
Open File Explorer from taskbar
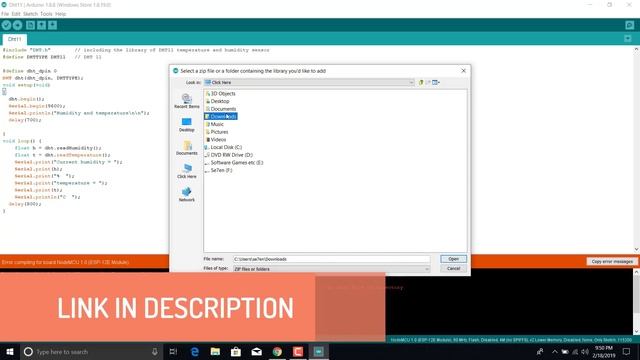pos(215,351)
